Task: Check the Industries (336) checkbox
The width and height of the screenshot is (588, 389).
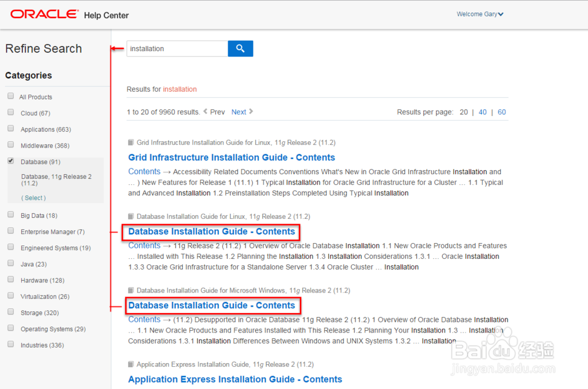Action: [x=11, y=344]
